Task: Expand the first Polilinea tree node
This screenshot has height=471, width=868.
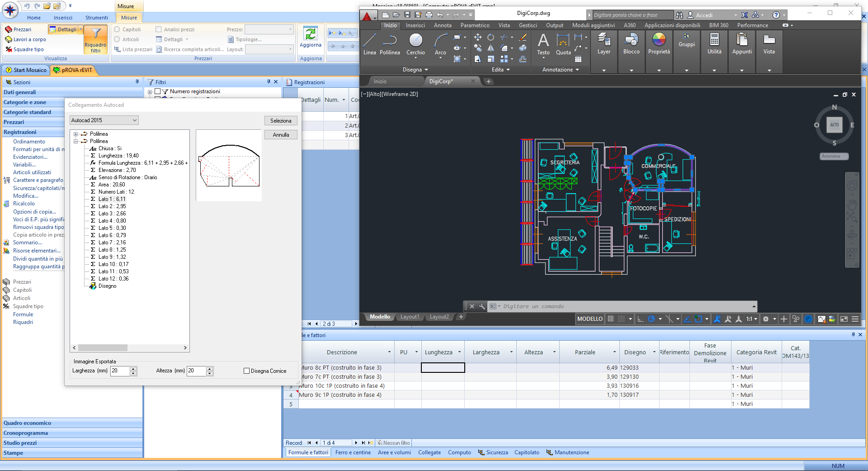Action: tap(76, 134)
